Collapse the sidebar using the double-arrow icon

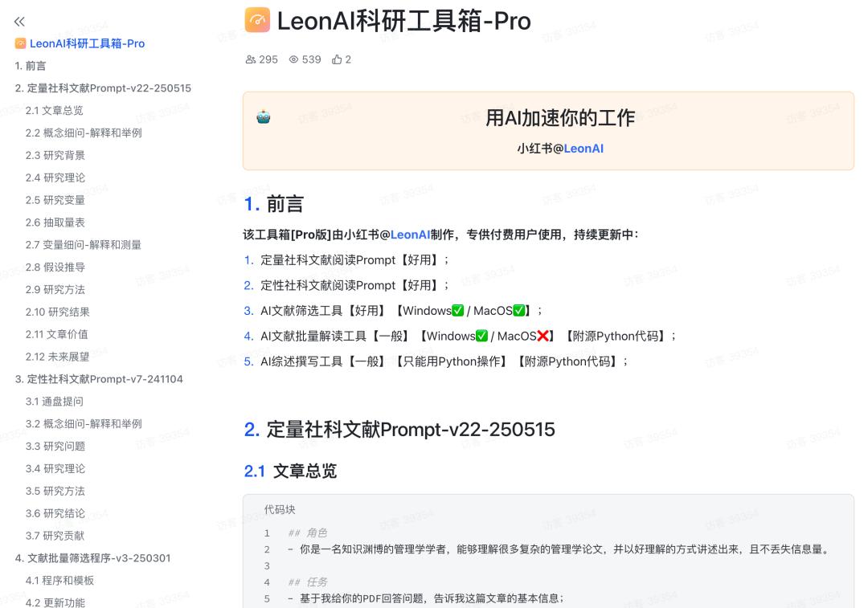point(20,22)
